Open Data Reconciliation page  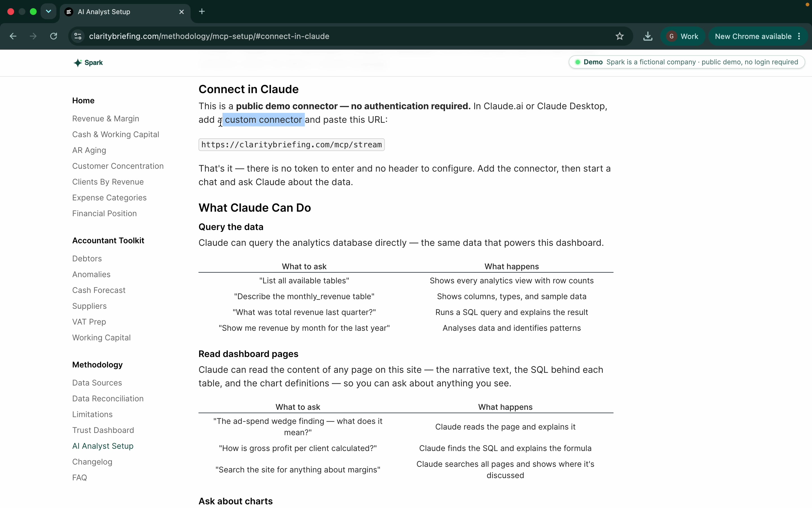click(x=108, y=399)
